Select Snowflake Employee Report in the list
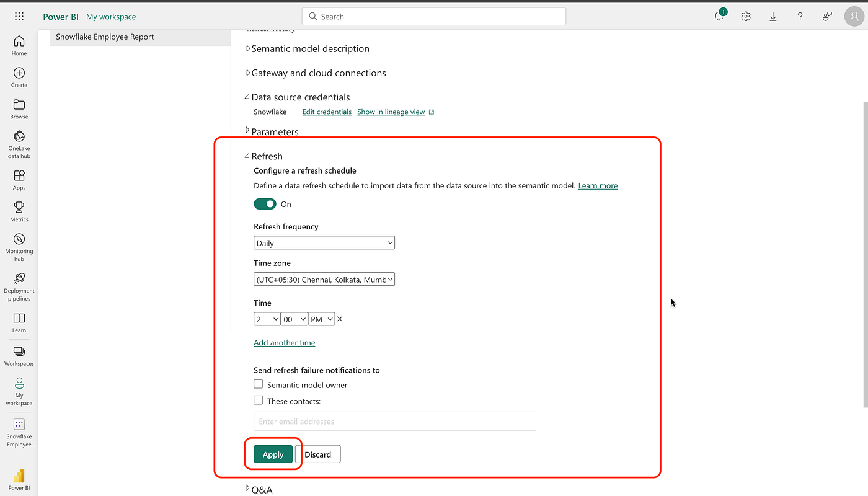Screen dimensions: 868x496 [x=140, y=37]
